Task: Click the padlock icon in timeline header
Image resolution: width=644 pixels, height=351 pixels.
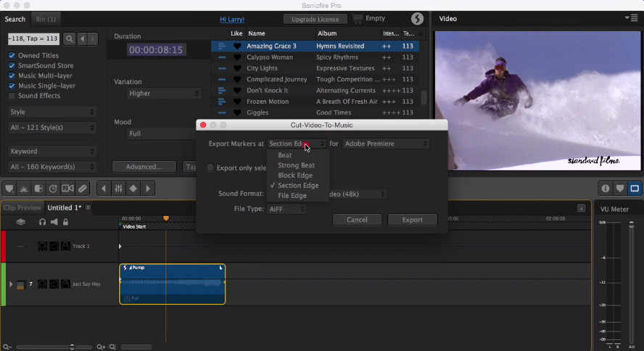Action: pos(65,222)
